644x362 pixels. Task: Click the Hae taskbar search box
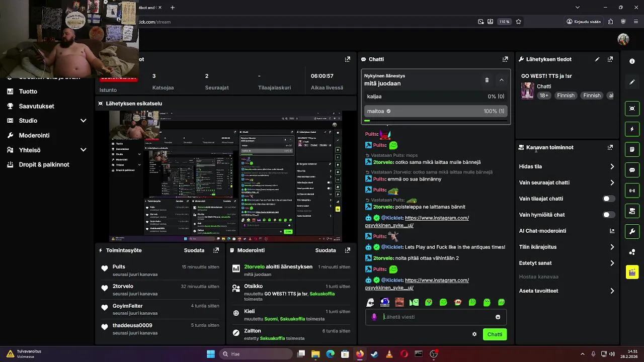256,354
